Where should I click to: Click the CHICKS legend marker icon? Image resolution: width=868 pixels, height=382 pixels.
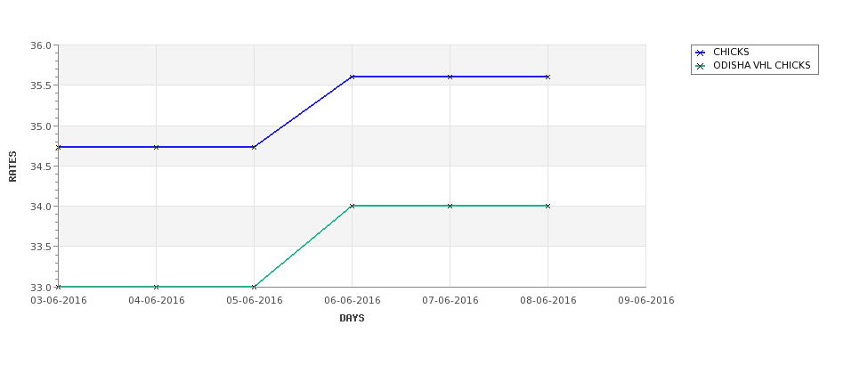701,53
